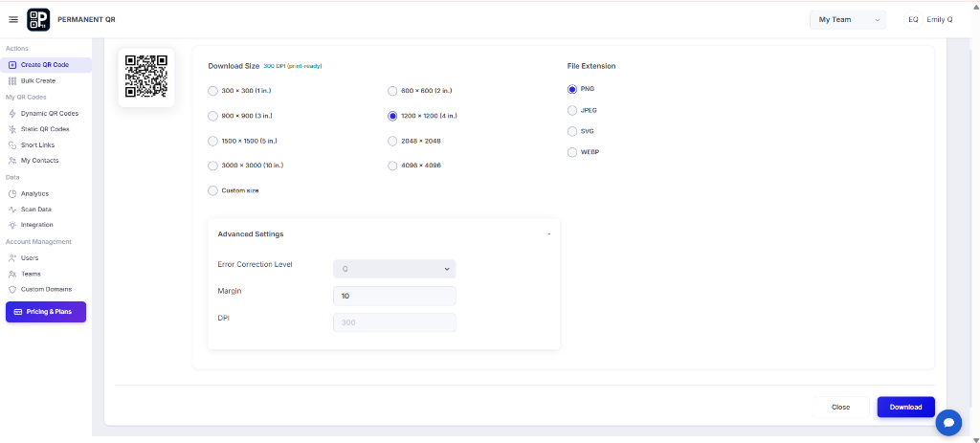Click the Short Links chain icon
This screenshot has width=980, height=443.
12,145
